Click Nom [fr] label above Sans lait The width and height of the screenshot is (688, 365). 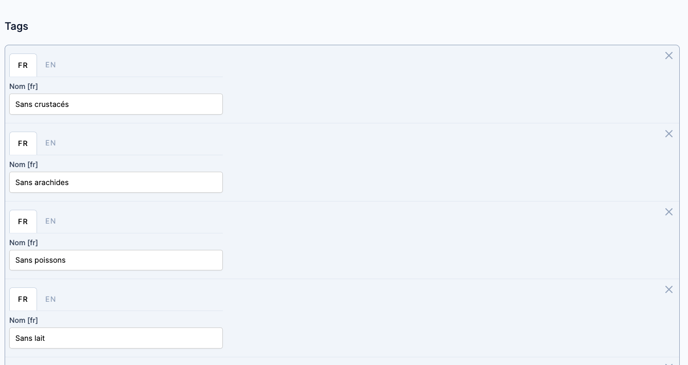click(x=24, y=320)
